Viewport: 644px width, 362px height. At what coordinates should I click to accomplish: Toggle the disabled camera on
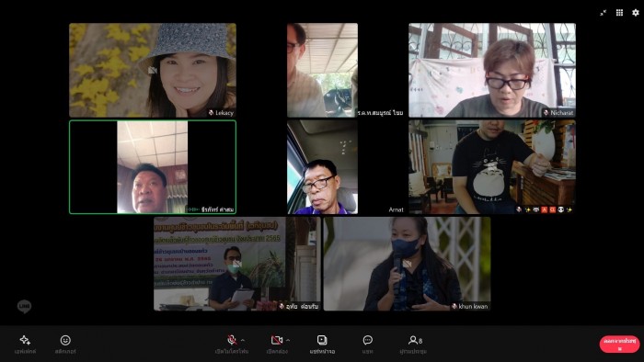click(x=277, y=340)
